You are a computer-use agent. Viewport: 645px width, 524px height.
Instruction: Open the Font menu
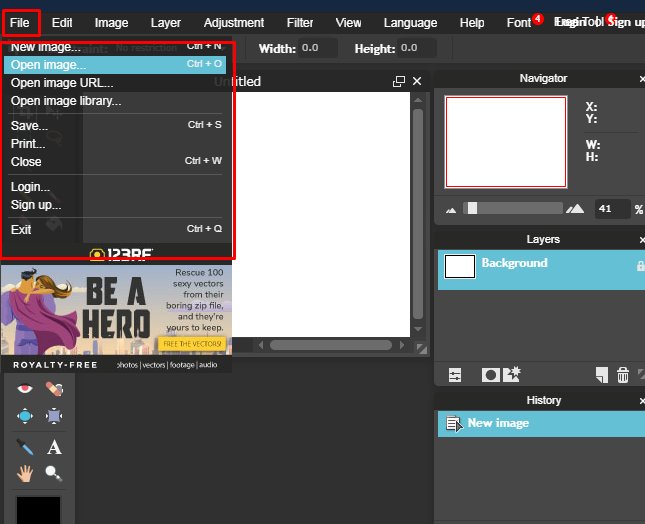(x=519, y=23)
